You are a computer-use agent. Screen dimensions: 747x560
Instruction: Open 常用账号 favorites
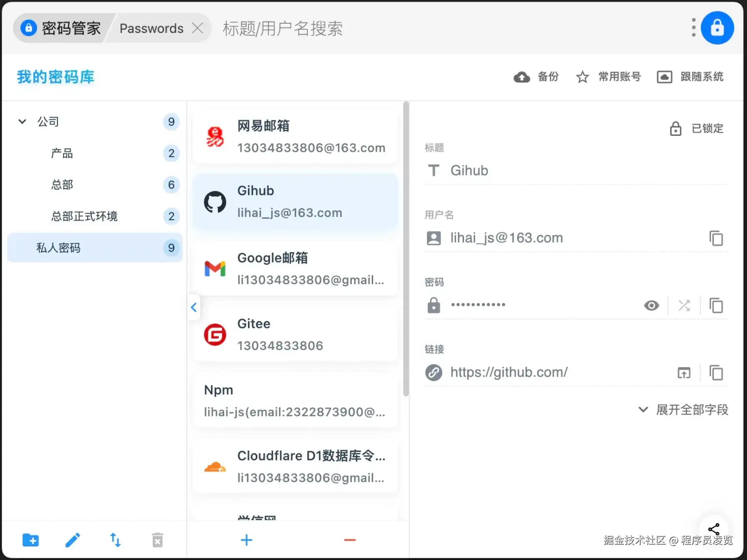608,77
